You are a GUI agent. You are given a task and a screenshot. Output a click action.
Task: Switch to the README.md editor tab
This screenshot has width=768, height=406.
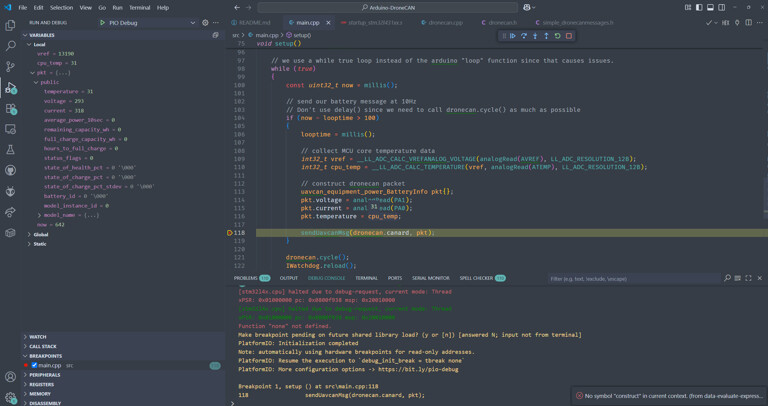point(251,23)
